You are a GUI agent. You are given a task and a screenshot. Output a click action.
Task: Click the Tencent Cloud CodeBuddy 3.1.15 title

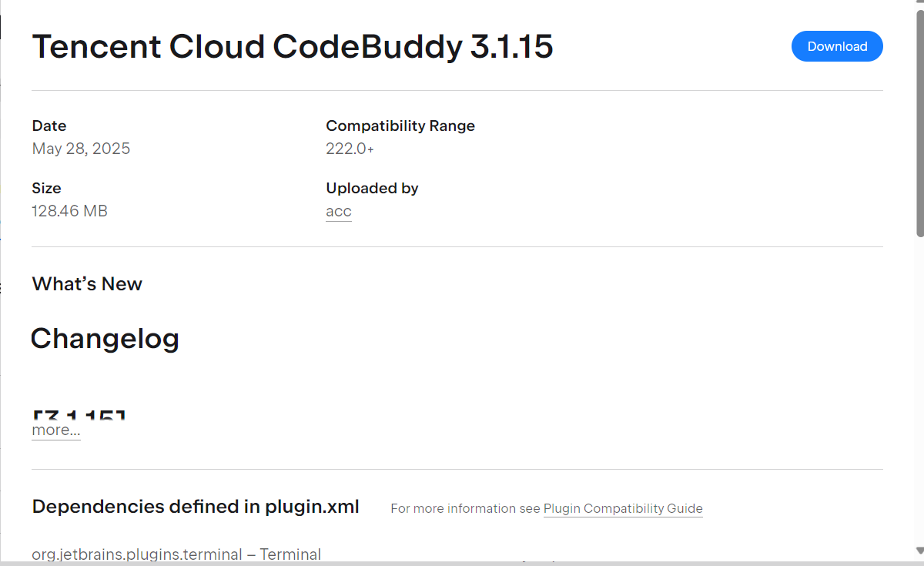(293, 47)
